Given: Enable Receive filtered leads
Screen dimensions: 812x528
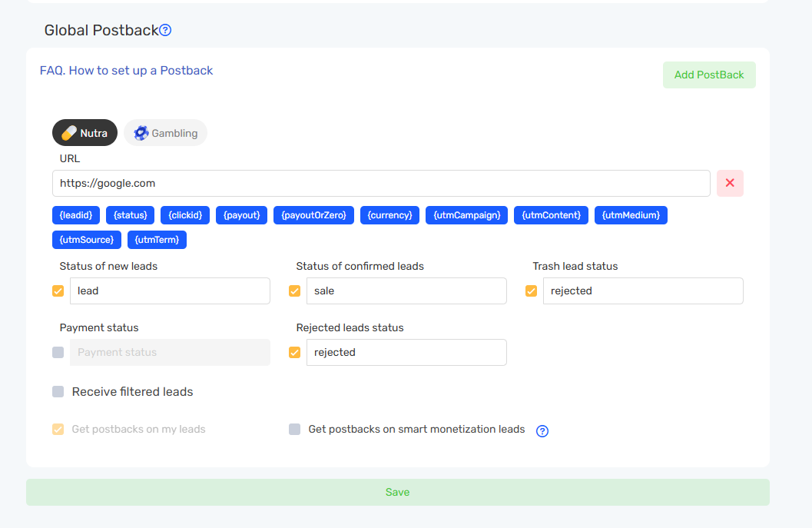Looking at the screenshot, I should (58, 392).
